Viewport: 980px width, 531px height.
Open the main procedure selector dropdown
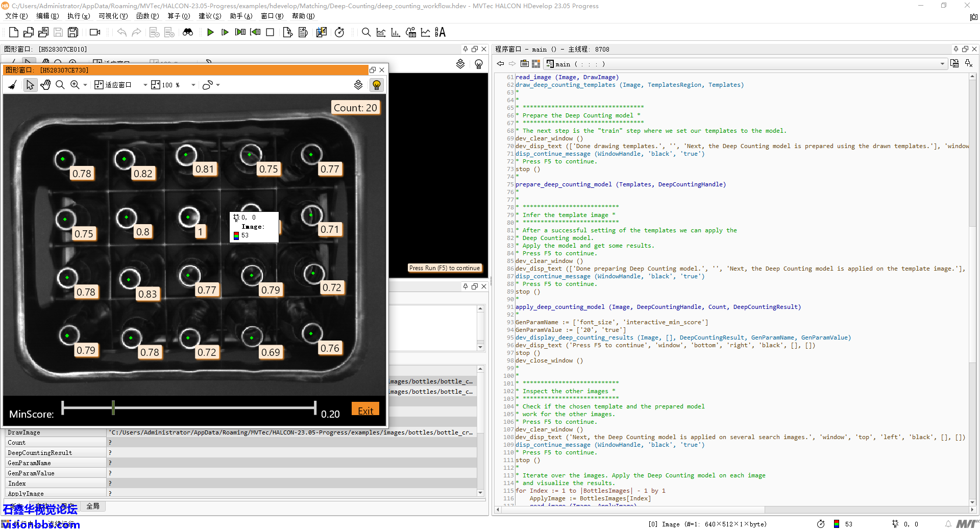point(942,64)
